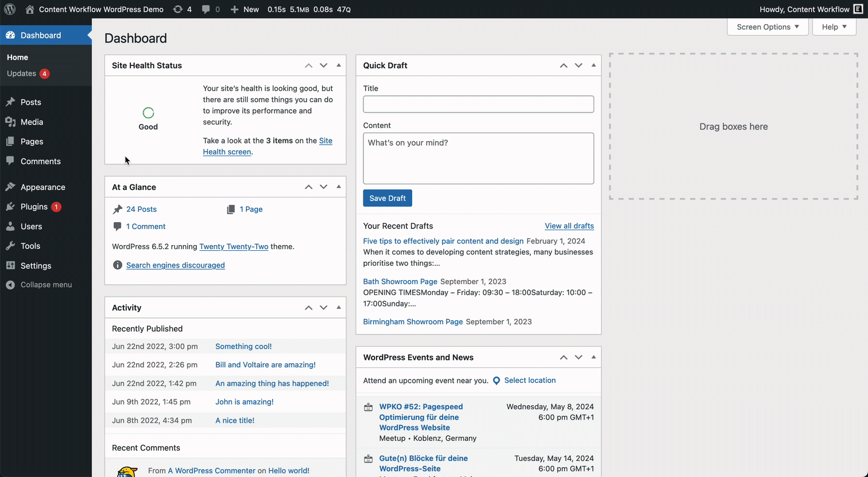Viewport: 868px width, 477px height.
Task: Click the Save Draft button
Action: pos(387,198)
